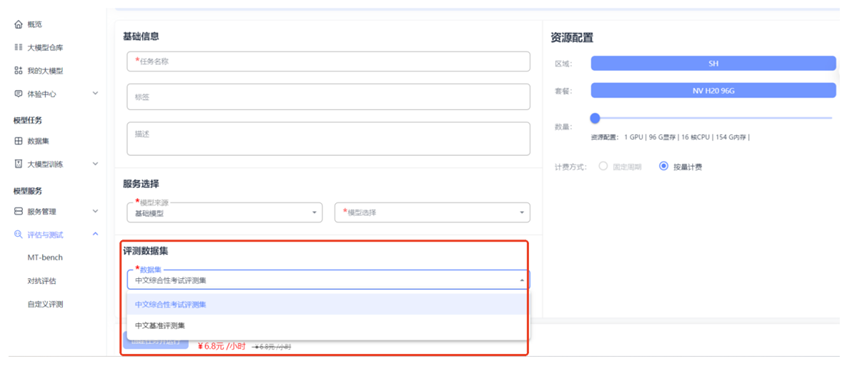Select the 按量计费 billing radio button
Screen dimensions: 865x384
pos(664,167)
